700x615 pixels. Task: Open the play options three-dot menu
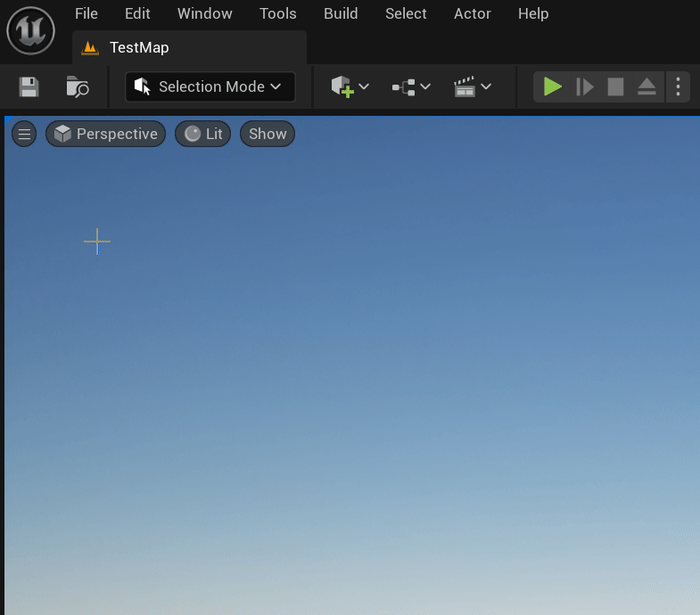[679, 86]
